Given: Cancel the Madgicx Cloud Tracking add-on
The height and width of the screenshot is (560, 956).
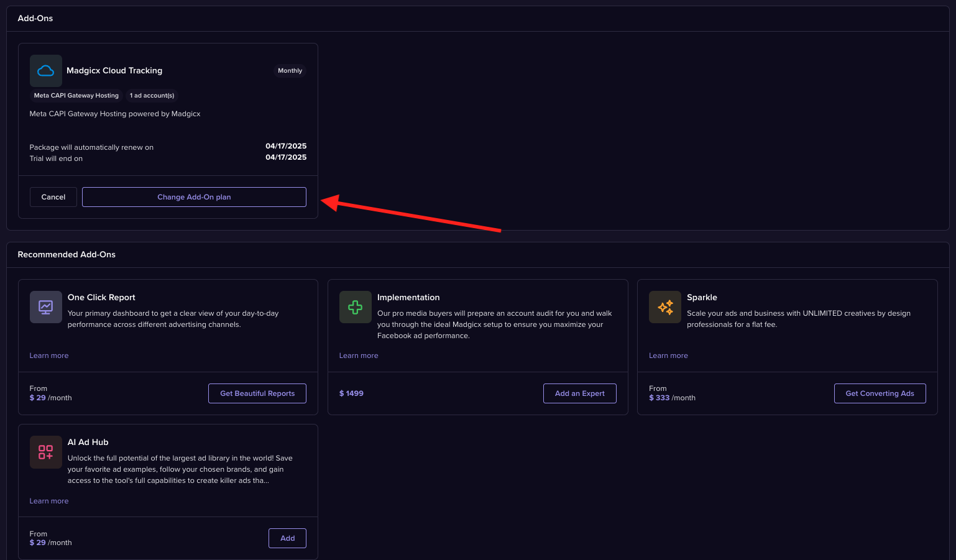Looking at the screenshot, I should coord(53,197).
